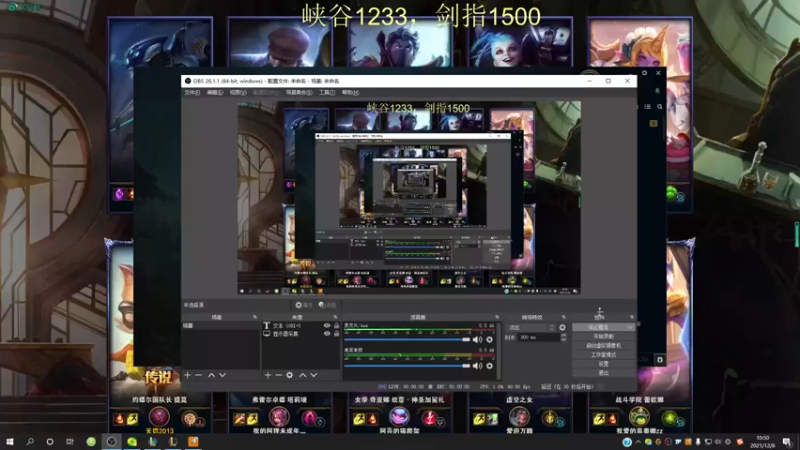Open the 视图(V) menu
Image resolution: width=800 pixels, height=450 pixels.
tap(238, 92)
